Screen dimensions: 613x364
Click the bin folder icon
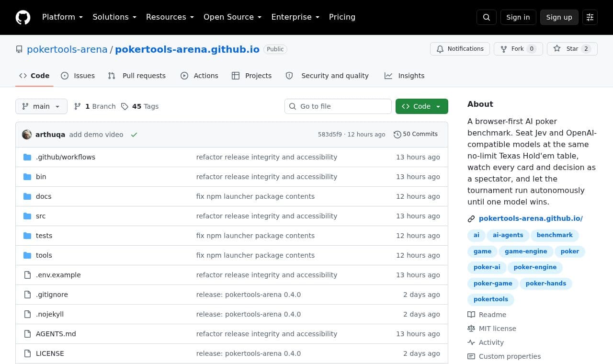[x=27, y=177]
